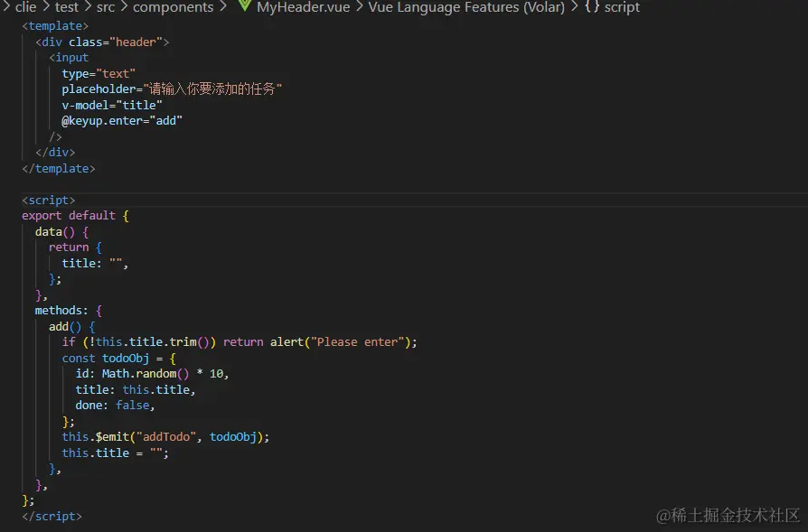Select the test breadcrumb folder
Viewport: 808px width, 532px height.
pos(67,7)
